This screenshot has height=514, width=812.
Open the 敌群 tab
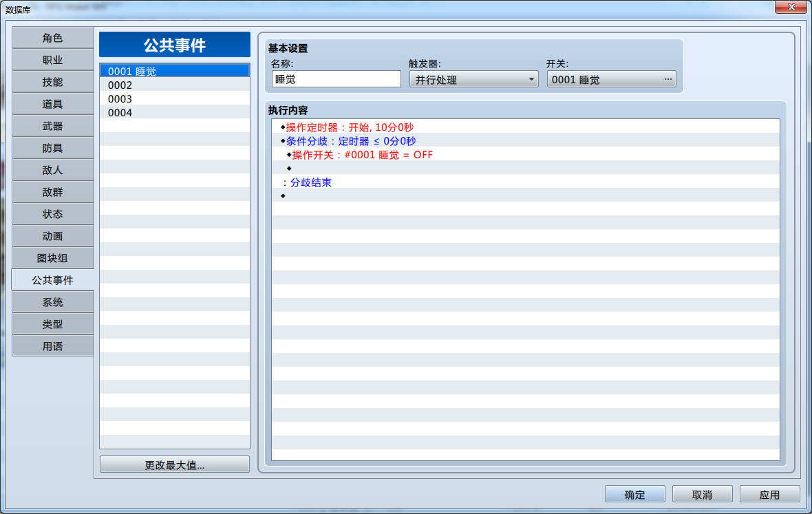pyautogui.click(x=52, y=192)
